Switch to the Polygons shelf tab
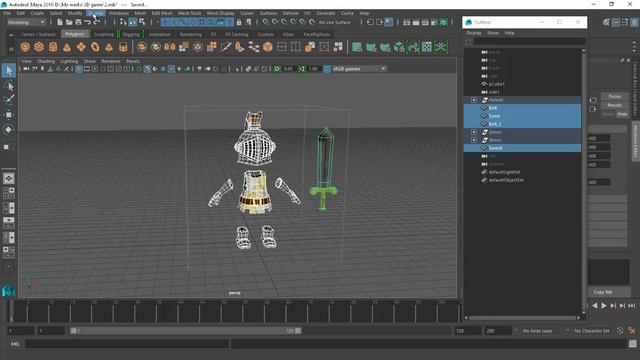Screen dimensions: 640x360 75,34
